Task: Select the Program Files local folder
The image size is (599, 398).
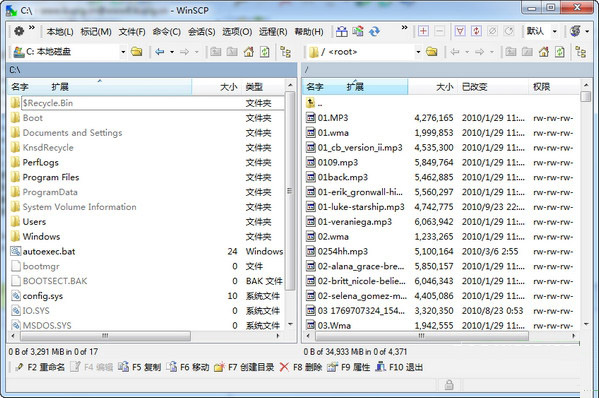Action: (x=50, y=177)
